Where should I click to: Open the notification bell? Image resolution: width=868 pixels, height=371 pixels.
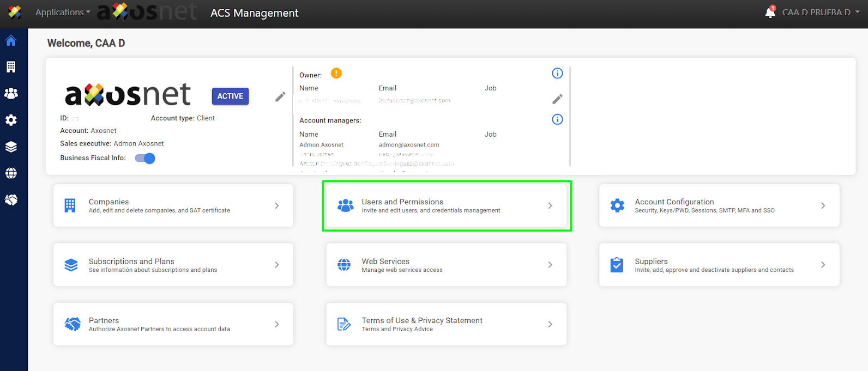tap(770, 12)
